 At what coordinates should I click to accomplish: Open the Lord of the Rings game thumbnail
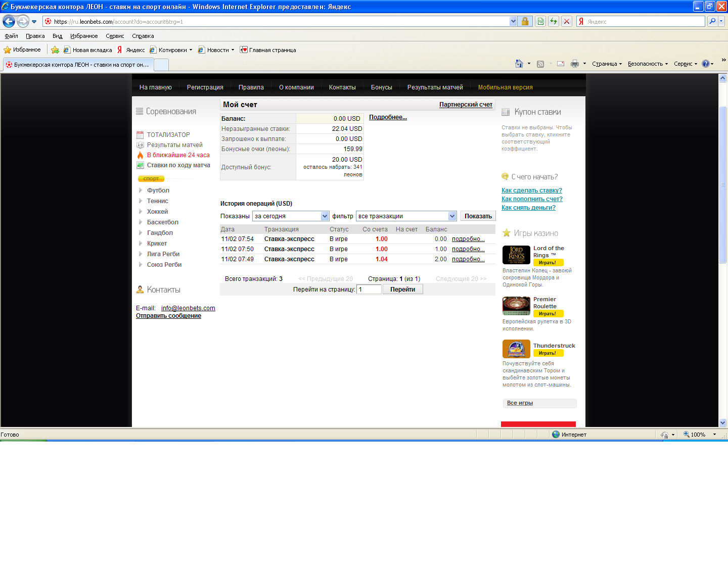[516, 255]
